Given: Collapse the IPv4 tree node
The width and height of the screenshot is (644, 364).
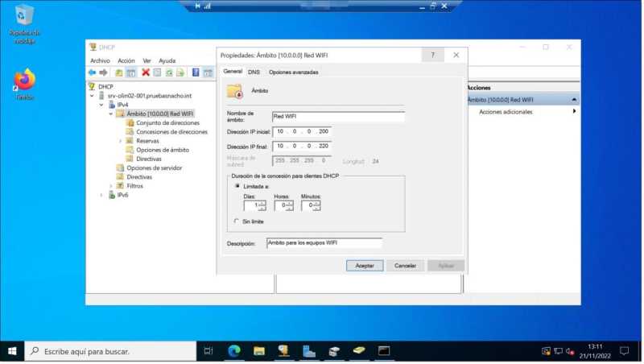Looking at the screenshot, I should [101, 105].
